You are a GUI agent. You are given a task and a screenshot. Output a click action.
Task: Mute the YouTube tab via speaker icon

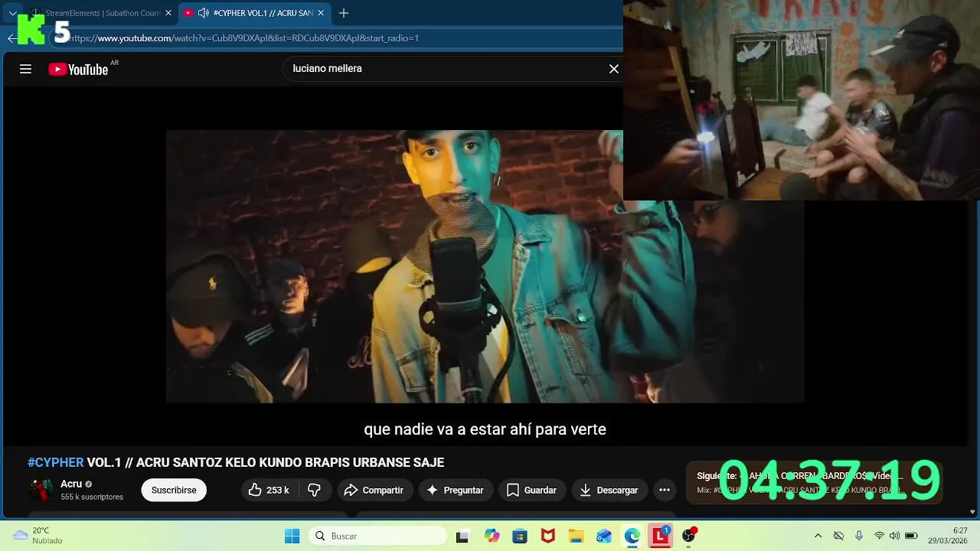[x=203, y=13]
